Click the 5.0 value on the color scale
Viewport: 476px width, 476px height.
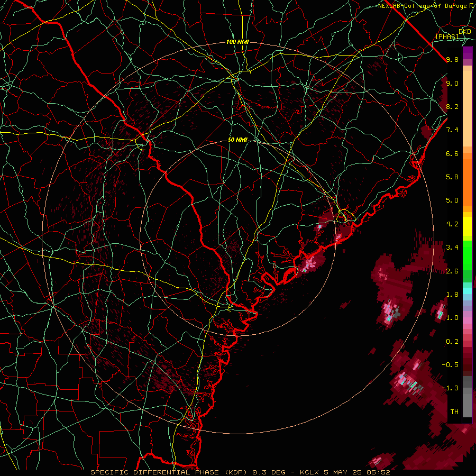452,200
